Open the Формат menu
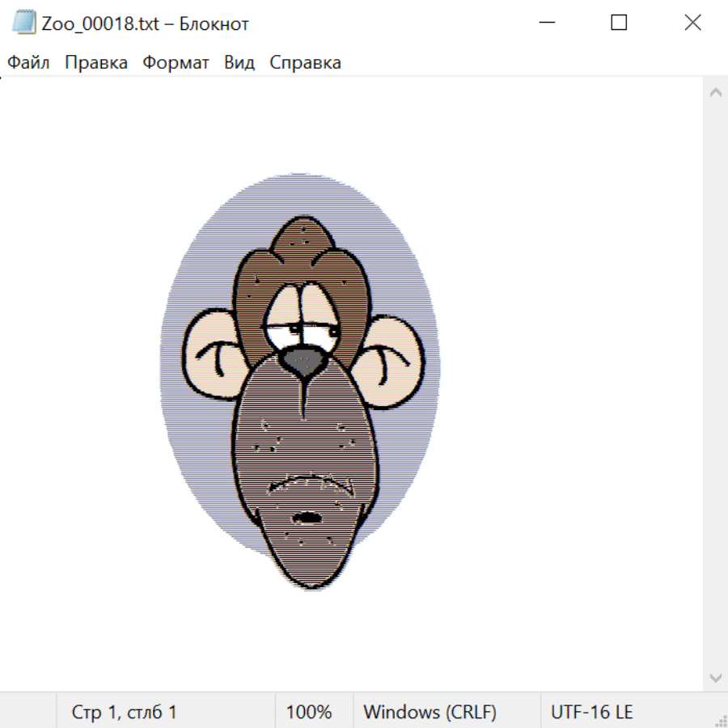 (x=176, y=62)
